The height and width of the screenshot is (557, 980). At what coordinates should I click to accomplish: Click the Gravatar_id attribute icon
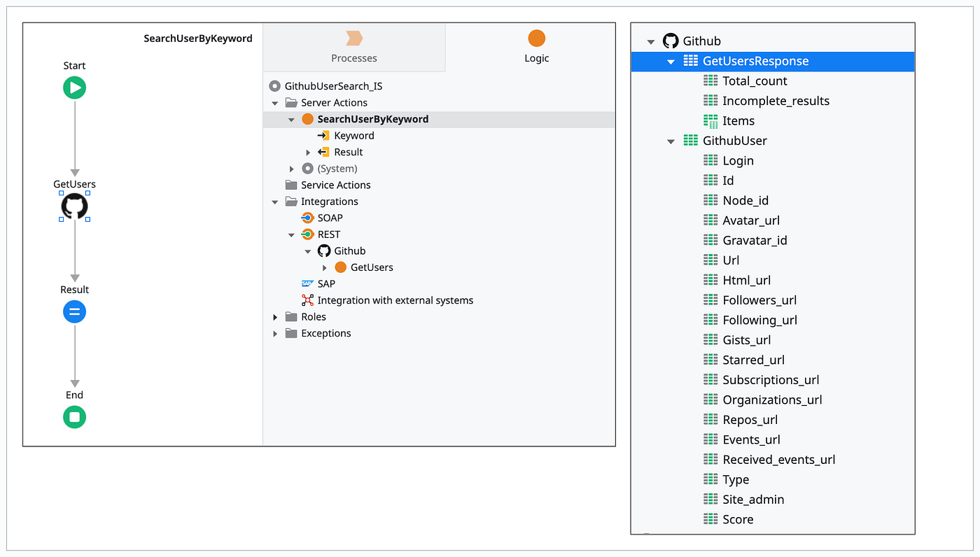(x=710, y=240)
